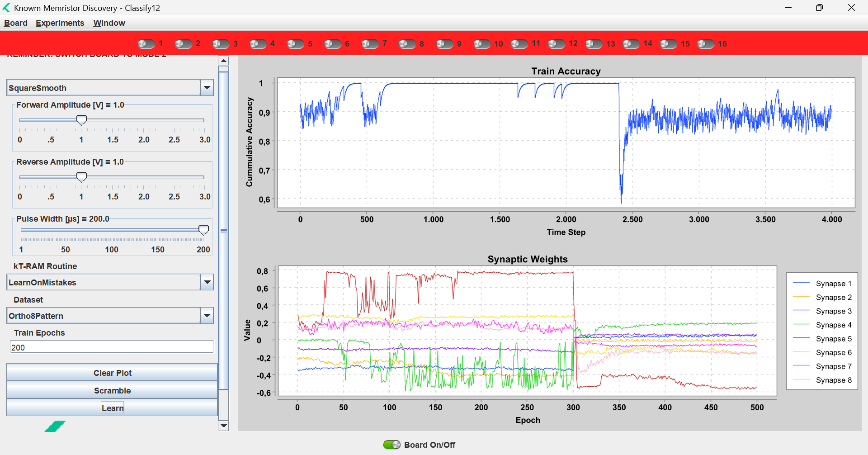Click the Synapse 5 legend entry
Viewport: 868px width, 455px height.
[823, 339]
